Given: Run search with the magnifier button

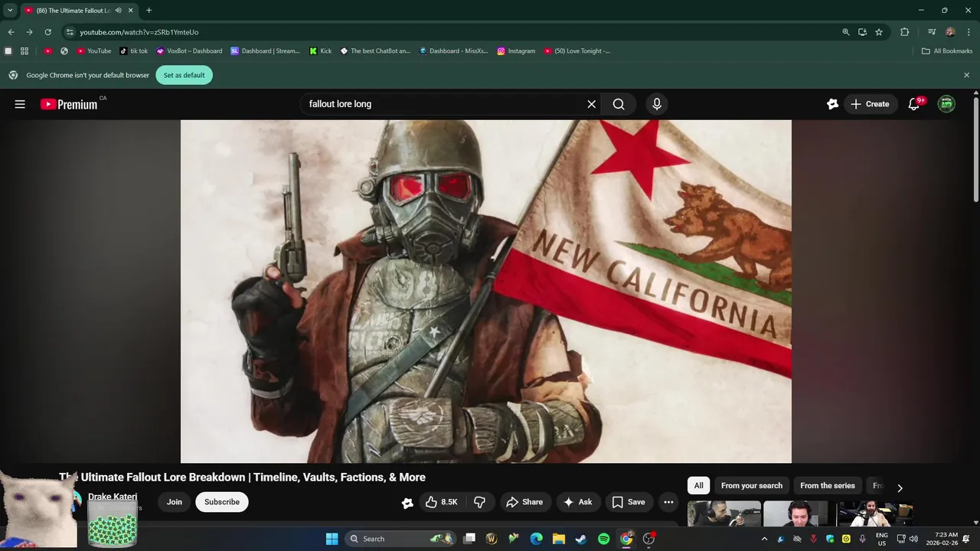Looking at the screenshot, I should [619, 104].
